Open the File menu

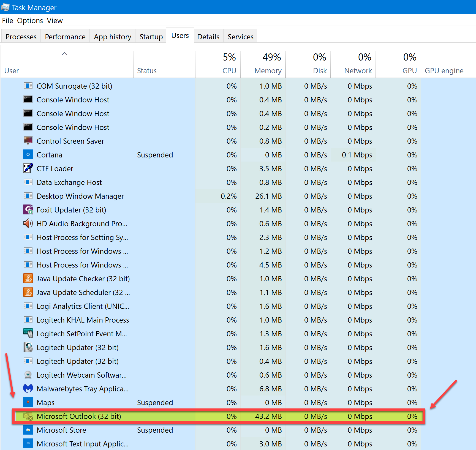[x=8, y=21]
